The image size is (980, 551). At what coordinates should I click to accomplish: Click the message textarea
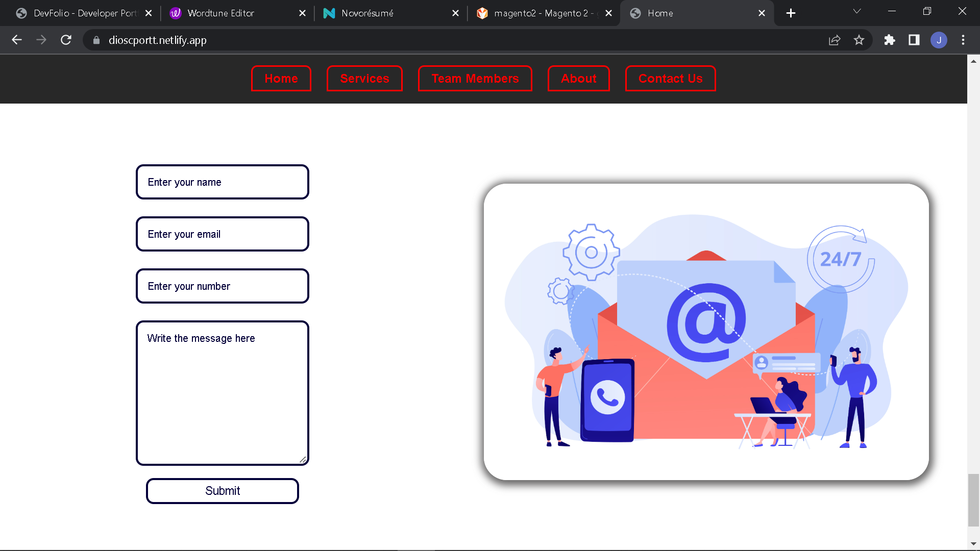click(223, 393)
